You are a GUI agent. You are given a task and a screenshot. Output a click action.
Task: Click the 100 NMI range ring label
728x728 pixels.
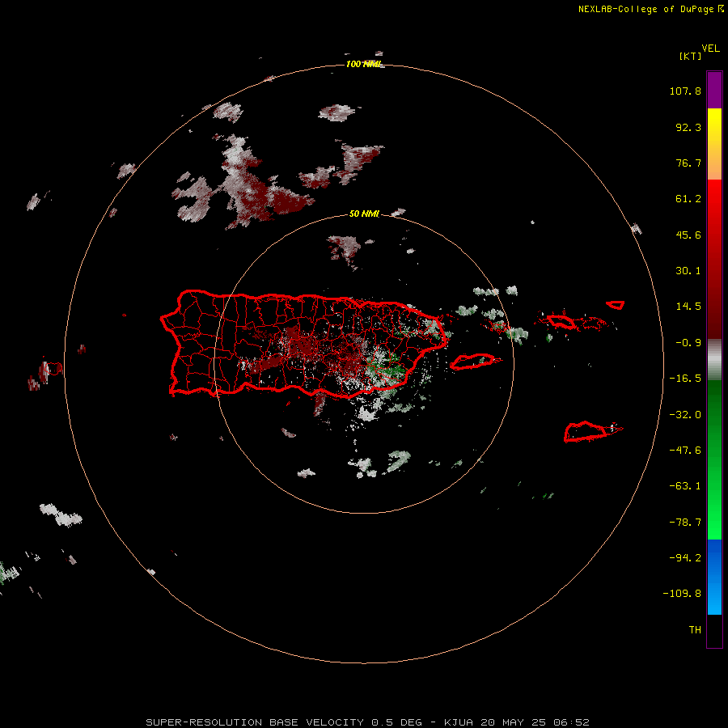point(363,64)
